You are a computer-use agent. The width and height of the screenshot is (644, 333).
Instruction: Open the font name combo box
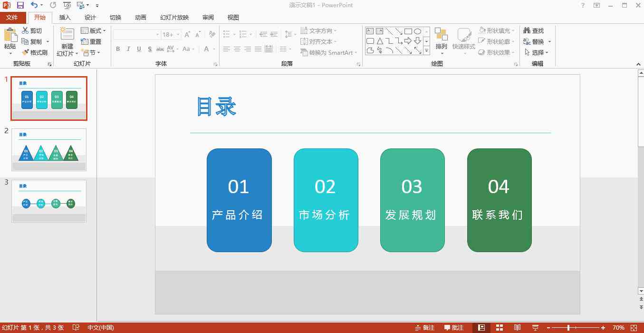tap(137, 35)
